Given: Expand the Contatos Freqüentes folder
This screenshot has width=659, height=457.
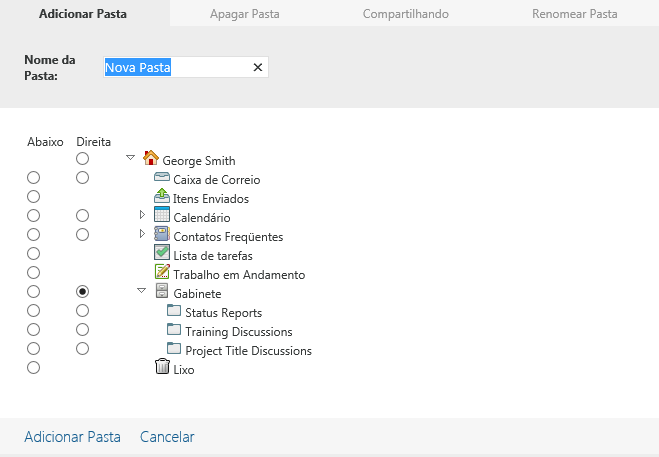Looking at the screenshot, I should pos(142,234).
